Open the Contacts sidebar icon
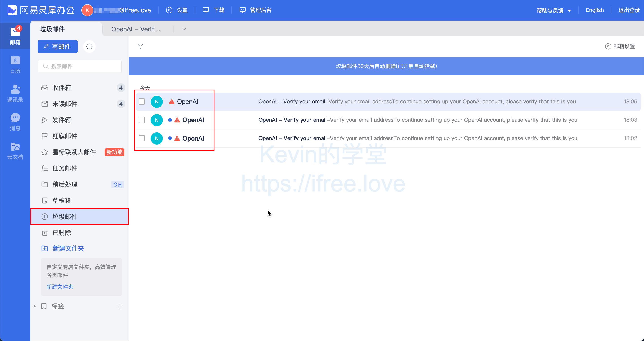This screenshot has width=644, height=341. click(x=15, y=93)
